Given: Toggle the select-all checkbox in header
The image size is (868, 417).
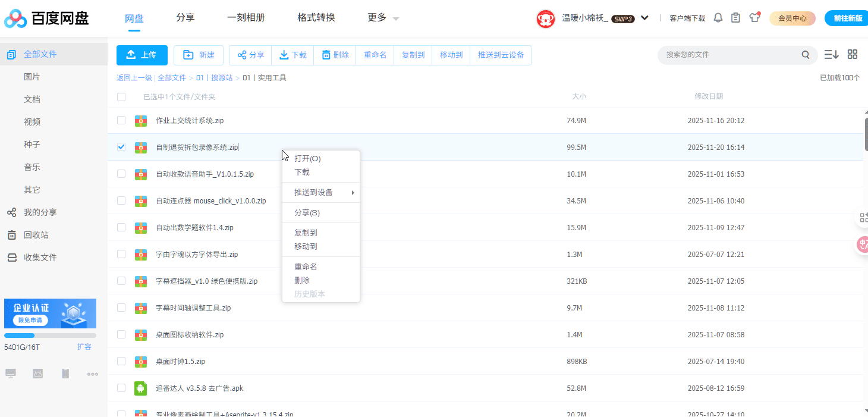Looking at the screenshot, I should [x=121, y=97].
